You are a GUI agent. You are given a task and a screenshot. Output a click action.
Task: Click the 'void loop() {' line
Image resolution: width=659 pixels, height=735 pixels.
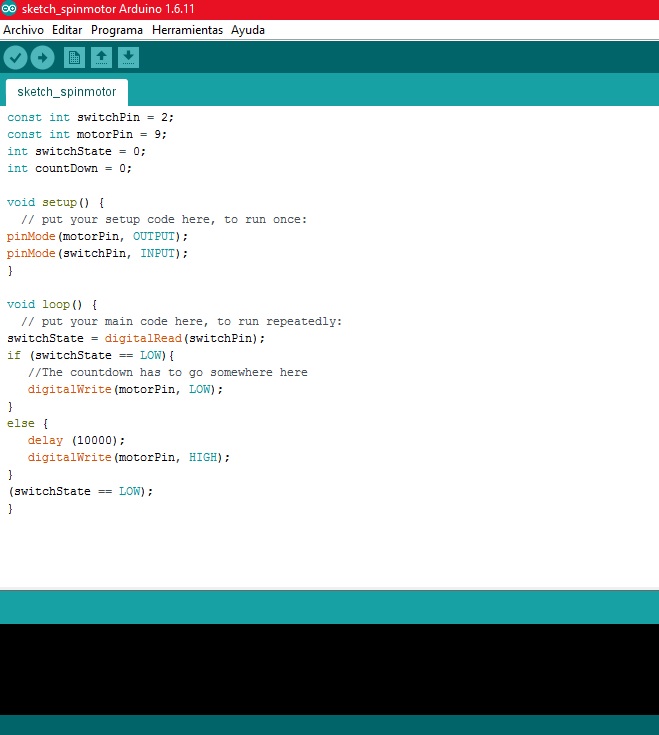pyautogui.click(x=52, y=304)
